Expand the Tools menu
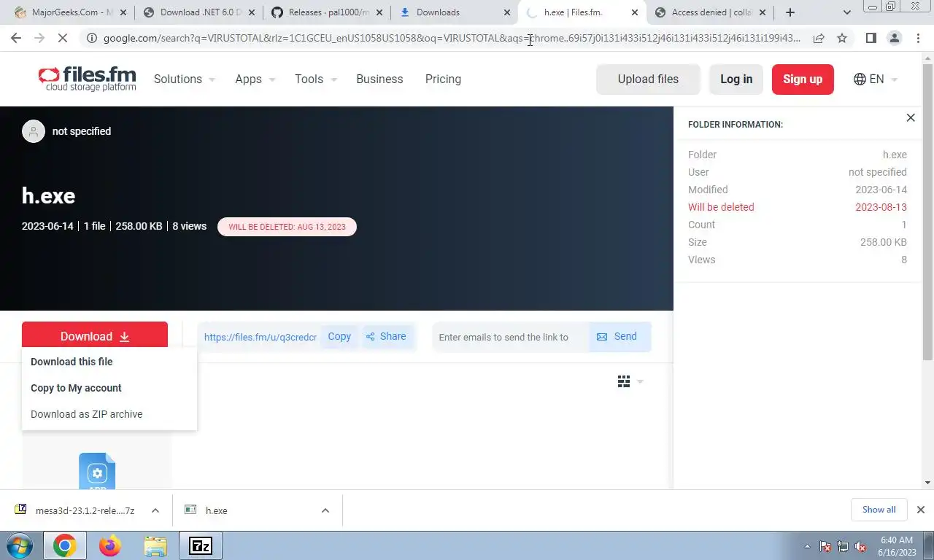The image size is (934, 560). click(x=316, y=79)
